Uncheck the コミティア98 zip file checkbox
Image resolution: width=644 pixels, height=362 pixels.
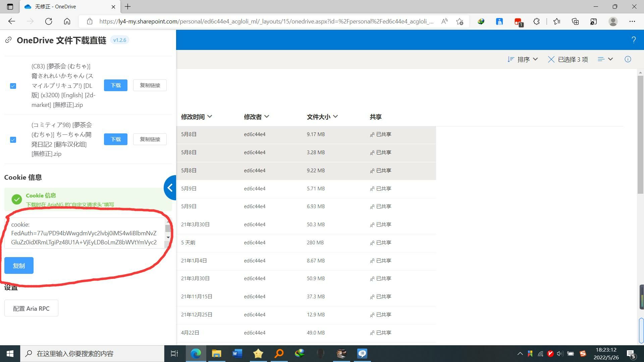pos(13,139)
